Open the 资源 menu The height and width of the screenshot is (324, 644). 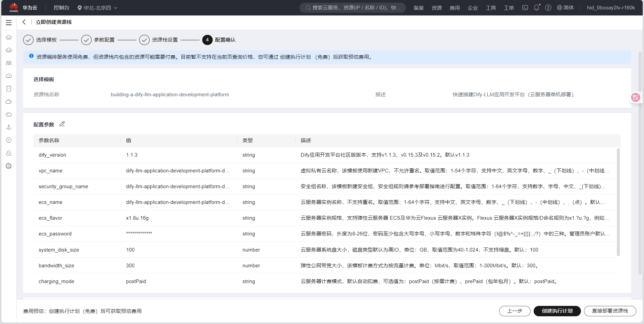[x=437, y=8]
